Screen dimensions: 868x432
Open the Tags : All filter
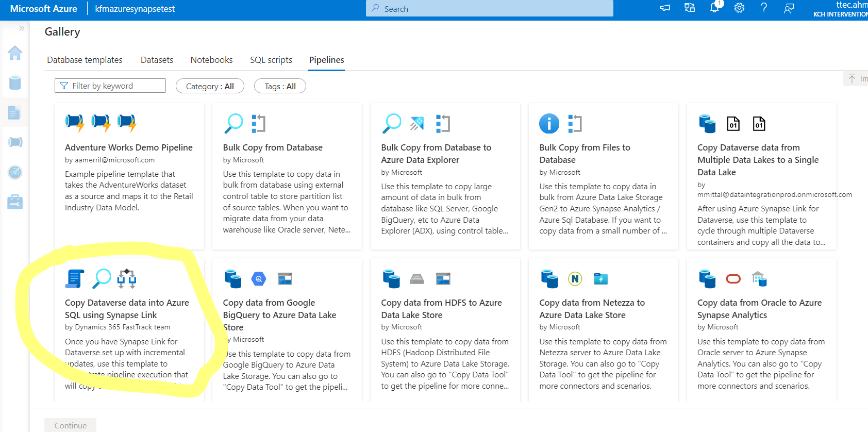coord(280,86)
